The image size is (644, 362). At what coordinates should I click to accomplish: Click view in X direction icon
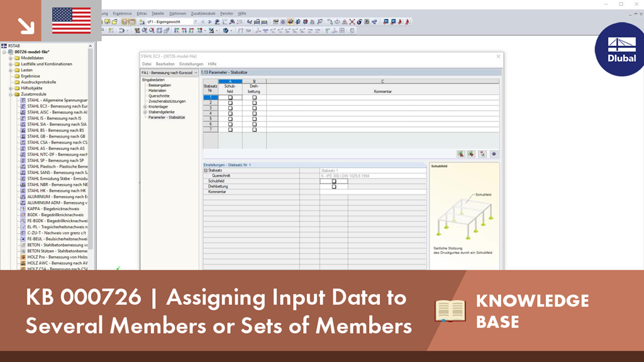click(x=177, y=30)
